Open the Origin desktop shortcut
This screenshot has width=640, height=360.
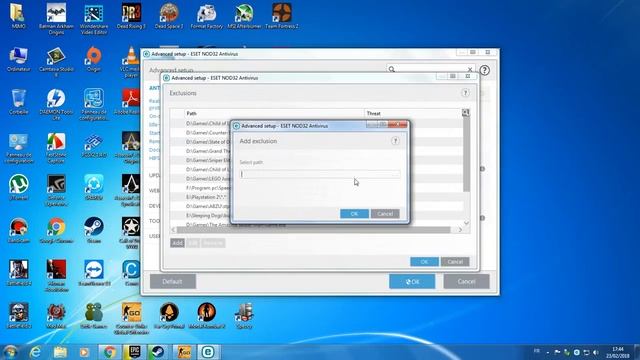click(x=93, y=60)
